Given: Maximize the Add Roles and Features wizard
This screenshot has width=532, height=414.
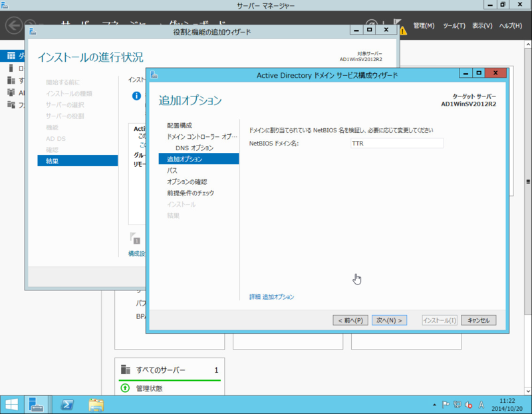Looking at the screenshot, I should pyautogui.click(x=370, y=30).
